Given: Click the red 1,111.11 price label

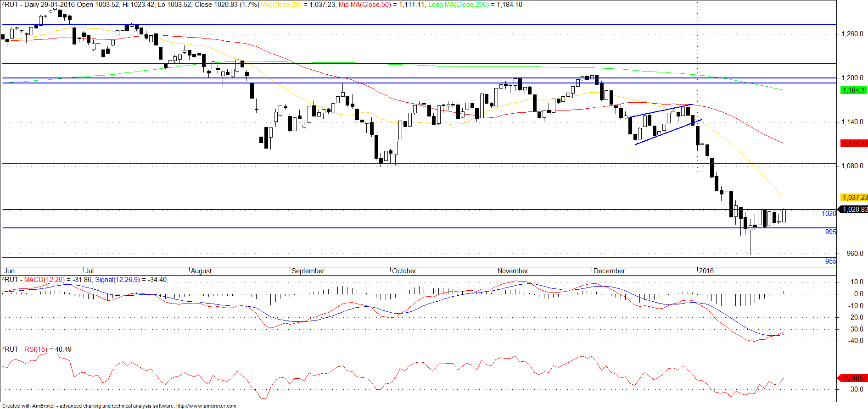Looking at the screenshot, I should (854, 144).
